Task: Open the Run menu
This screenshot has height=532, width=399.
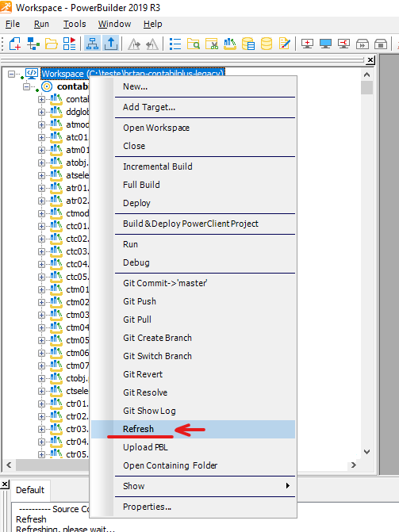Action: click(41, 24)
